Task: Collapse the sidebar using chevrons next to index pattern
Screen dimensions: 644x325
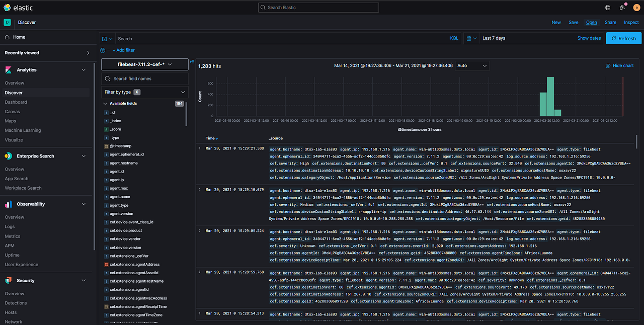Action: [191, 62]
